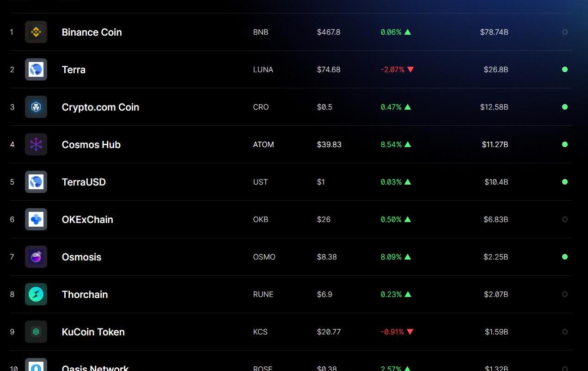Click the KuCoin Token logo icon
588x371 pixels.
pos(36,332)
